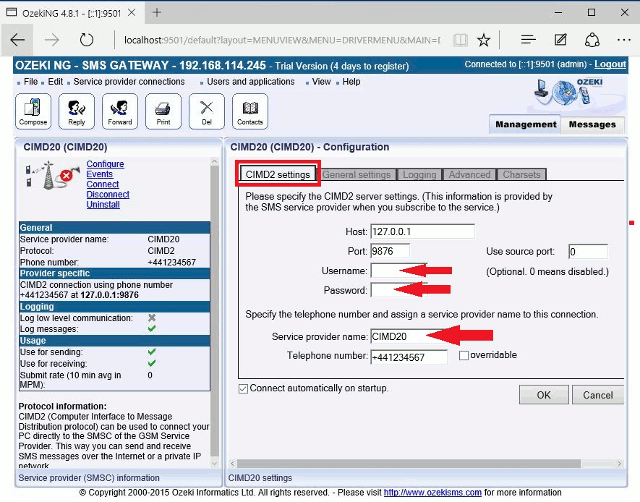Click the Make a Web Note icon
Image resolution: width=640 pixels, height=502 pixels.
point(560,40)
